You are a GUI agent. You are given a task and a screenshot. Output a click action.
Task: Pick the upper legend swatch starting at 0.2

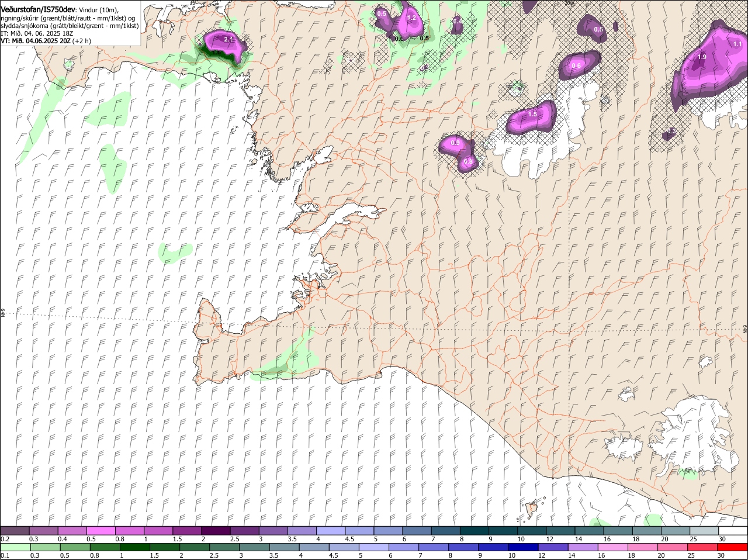coord(15,531)
